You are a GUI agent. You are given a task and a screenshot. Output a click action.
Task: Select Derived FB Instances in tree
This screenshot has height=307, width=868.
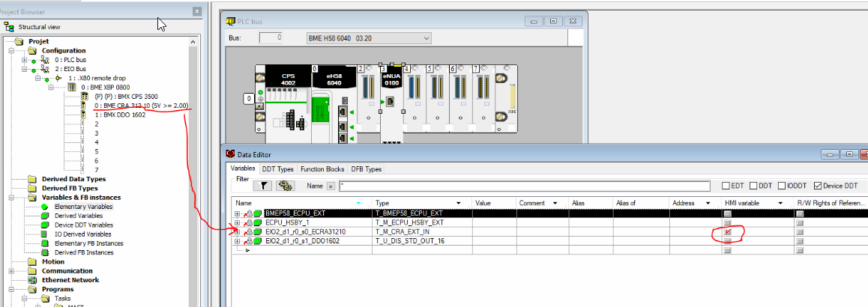pyautogui.click(x=84, y=252)
